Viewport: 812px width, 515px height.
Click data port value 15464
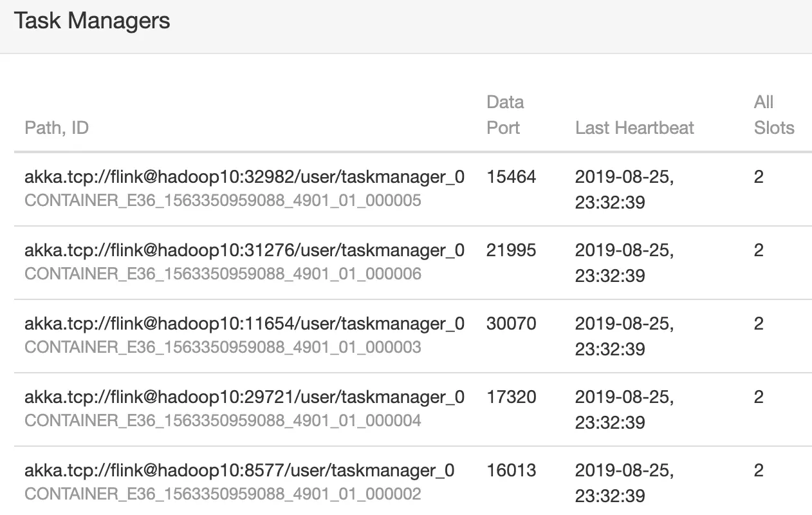(x=511, y=177)
